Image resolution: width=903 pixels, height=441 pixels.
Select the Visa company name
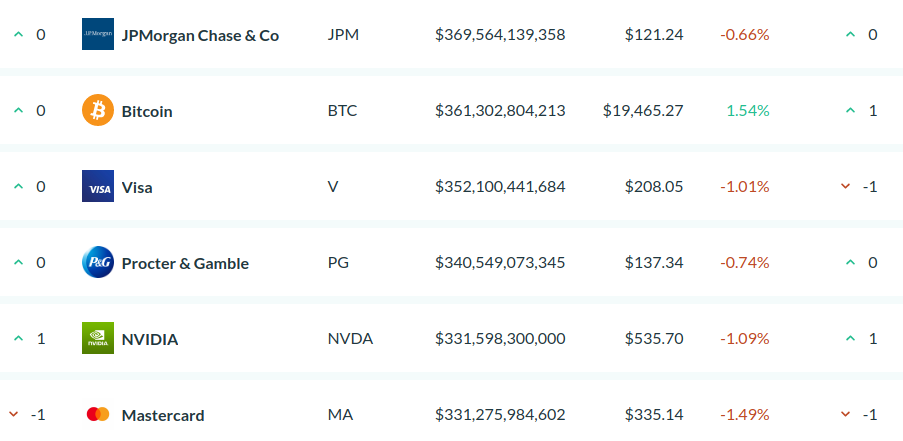[x=137, y=187]
